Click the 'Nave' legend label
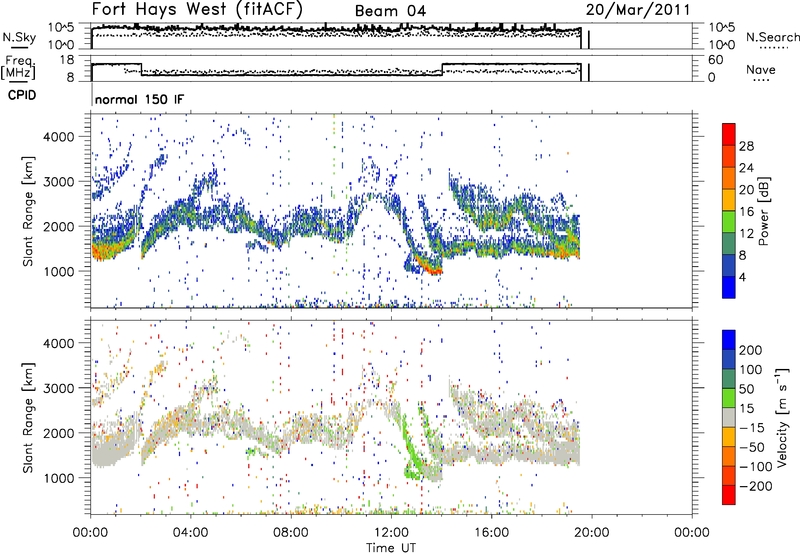Screen dimensions: 800x554 point(761,69)
